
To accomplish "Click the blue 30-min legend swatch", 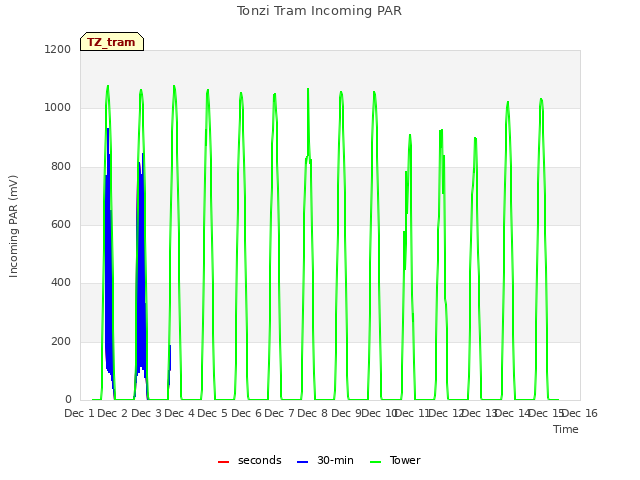I will [302, 462].
